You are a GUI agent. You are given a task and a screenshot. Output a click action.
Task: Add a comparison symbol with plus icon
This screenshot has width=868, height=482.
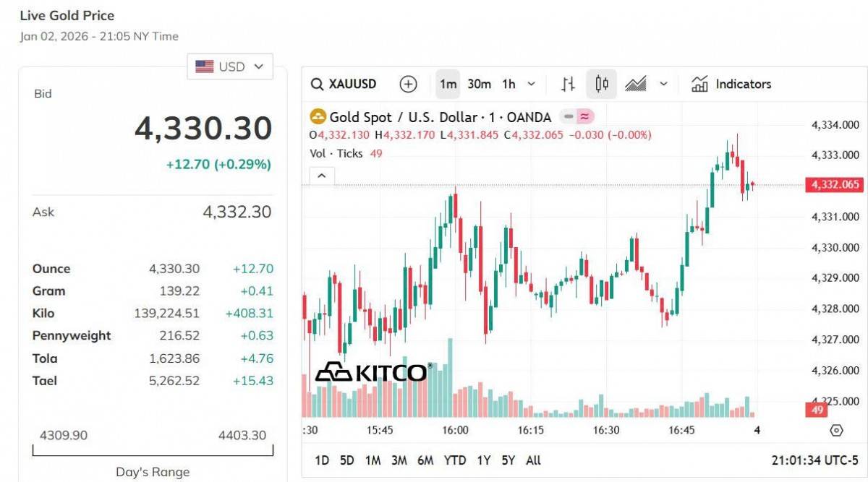pyautogui.click(x=409, y=85)
